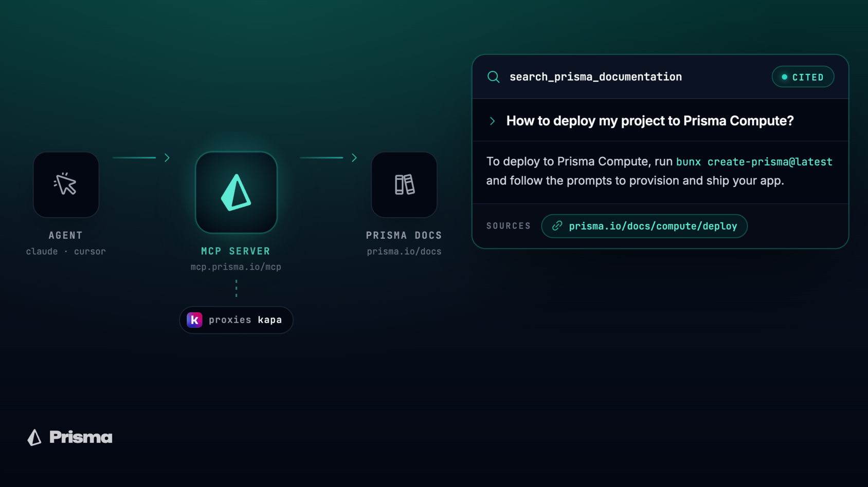868x487 pixels.
Task: Click the 'AGENT' heading label
Action: point(66,235)
